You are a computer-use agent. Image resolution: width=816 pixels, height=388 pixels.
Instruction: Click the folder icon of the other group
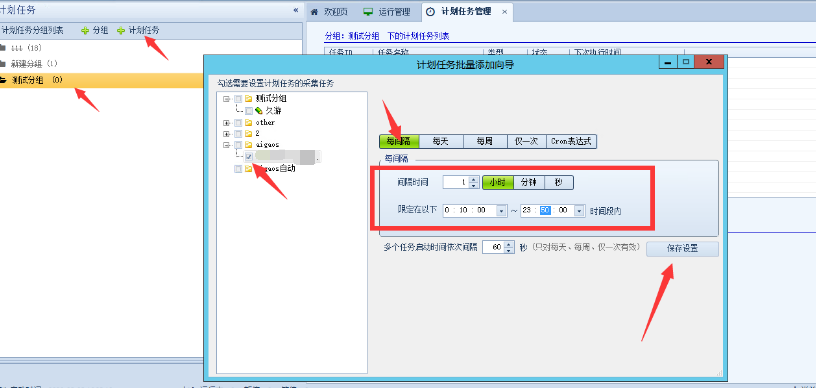tap(249, 123)
